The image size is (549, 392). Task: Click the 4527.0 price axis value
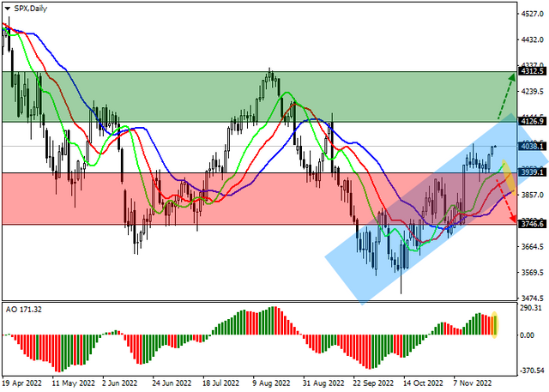pyautogui.click(x=532, y=14)
